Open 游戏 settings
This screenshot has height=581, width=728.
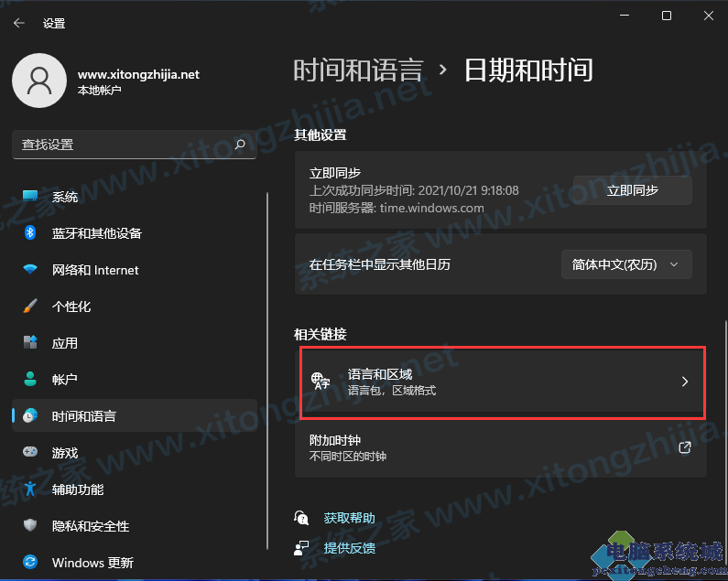(x=135, y=453)
